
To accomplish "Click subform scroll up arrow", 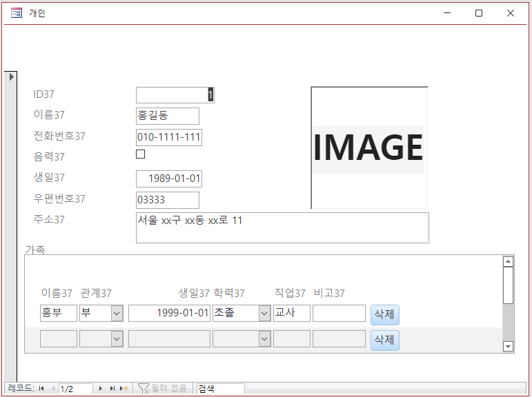I will (508, 261).
